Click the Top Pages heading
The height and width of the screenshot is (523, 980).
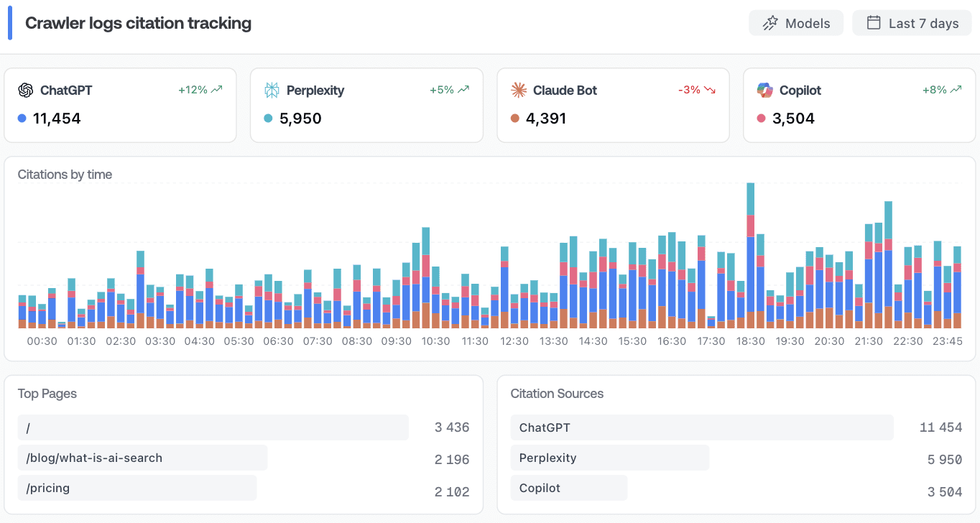pos(47,394)
